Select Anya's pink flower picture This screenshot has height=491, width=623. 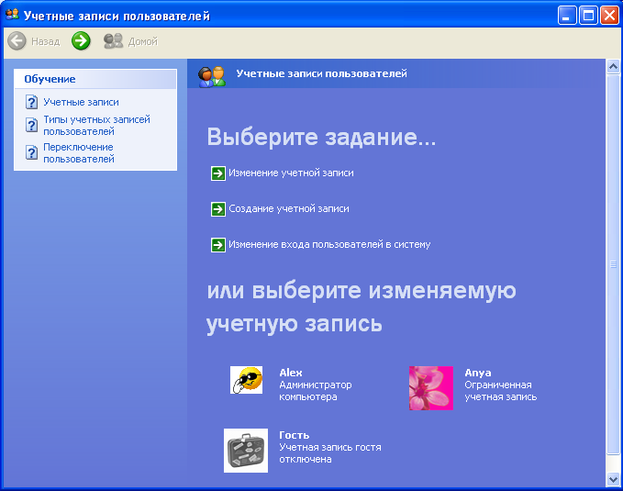[x=431, y=388]
